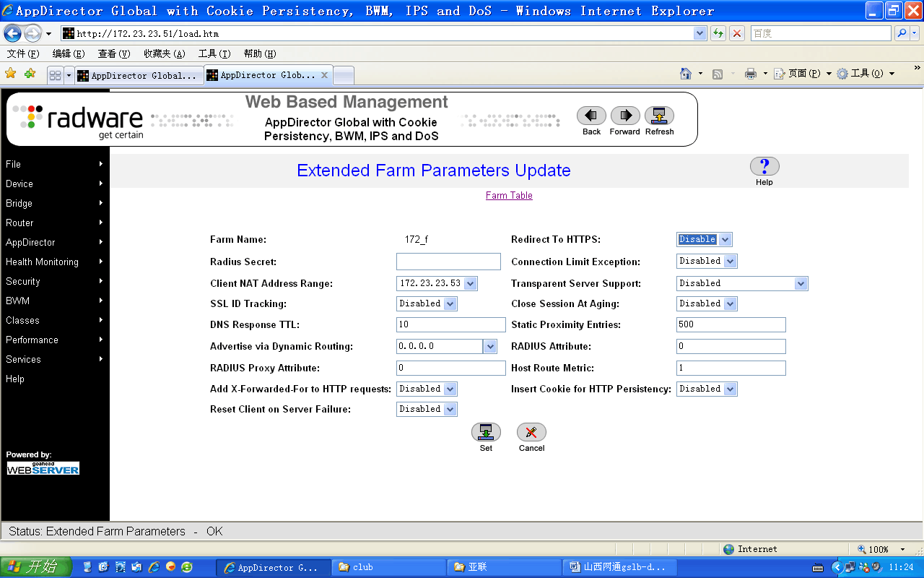924x578 pixels.
Task: Follow the Farm Table link
Action: pos(509,195)
